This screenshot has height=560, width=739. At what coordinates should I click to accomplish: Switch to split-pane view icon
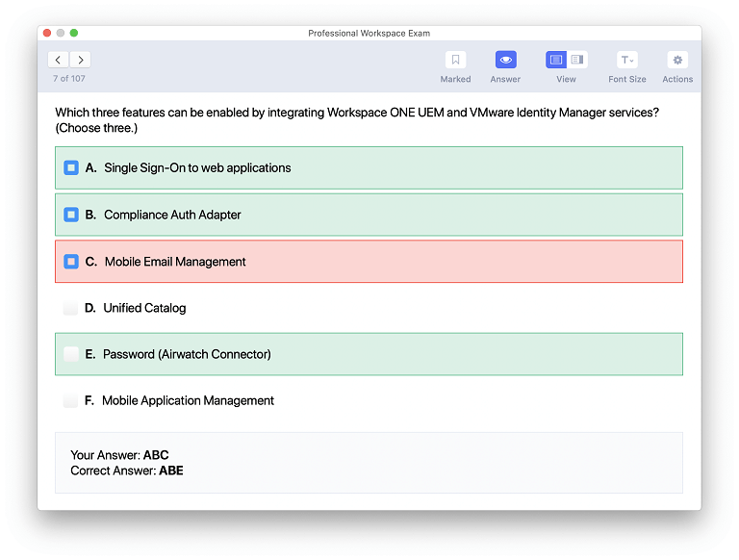(577, 60)
